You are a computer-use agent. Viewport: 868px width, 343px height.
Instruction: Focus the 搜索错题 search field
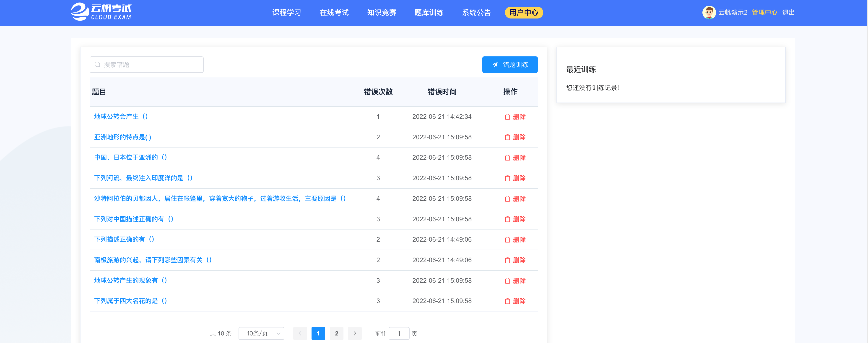147,64
